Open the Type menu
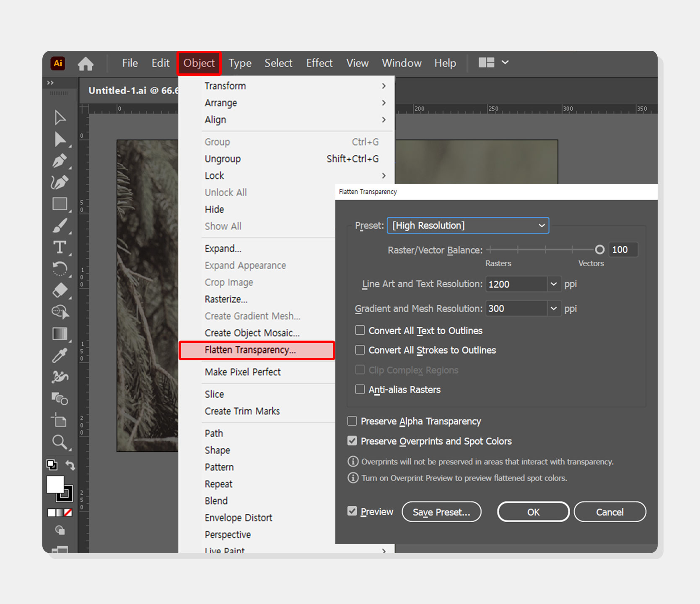 [240, 63]
